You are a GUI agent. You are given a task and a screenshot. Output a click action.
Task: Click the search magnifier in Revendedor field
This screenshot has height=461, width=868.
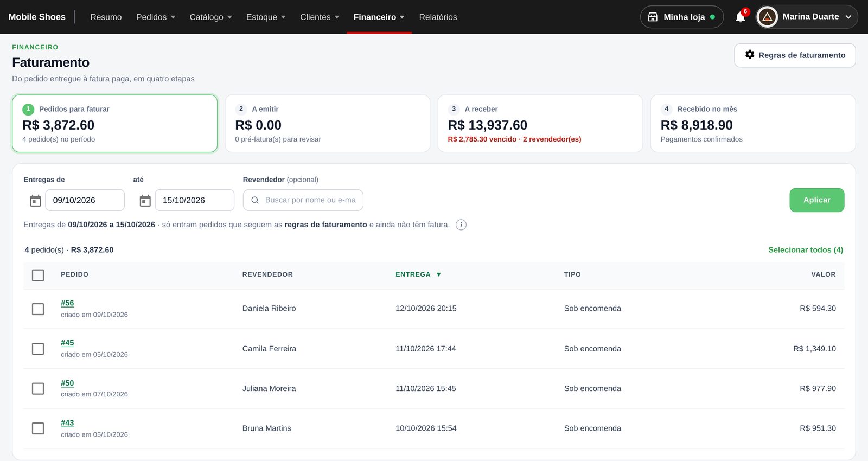[255, 200]
